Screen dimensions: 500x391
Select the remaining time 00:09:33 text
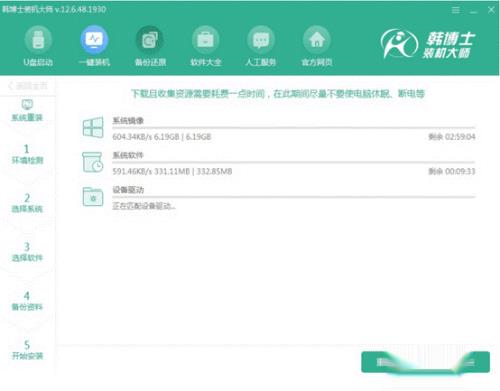coord(452,171)
